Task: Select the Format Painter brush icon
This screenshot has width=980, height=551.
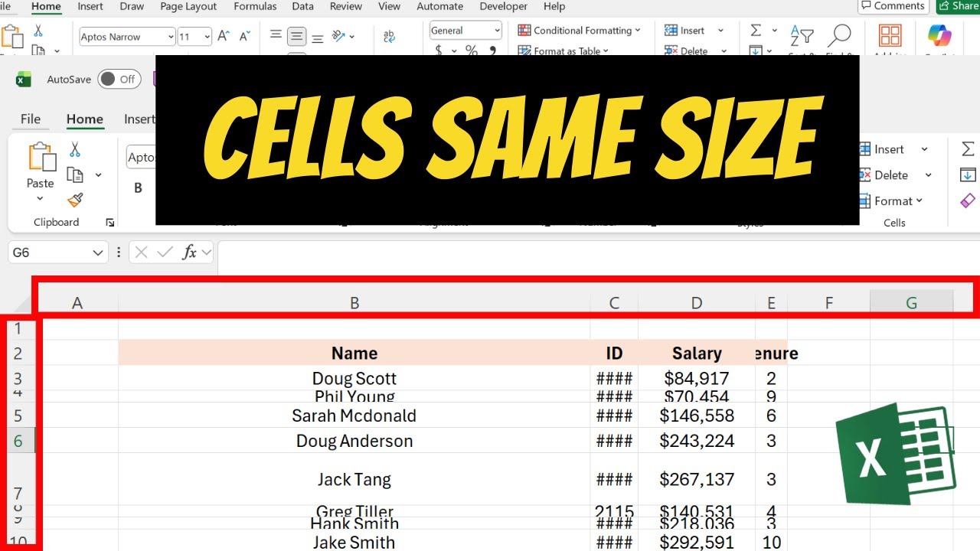Action: (75, 201)
